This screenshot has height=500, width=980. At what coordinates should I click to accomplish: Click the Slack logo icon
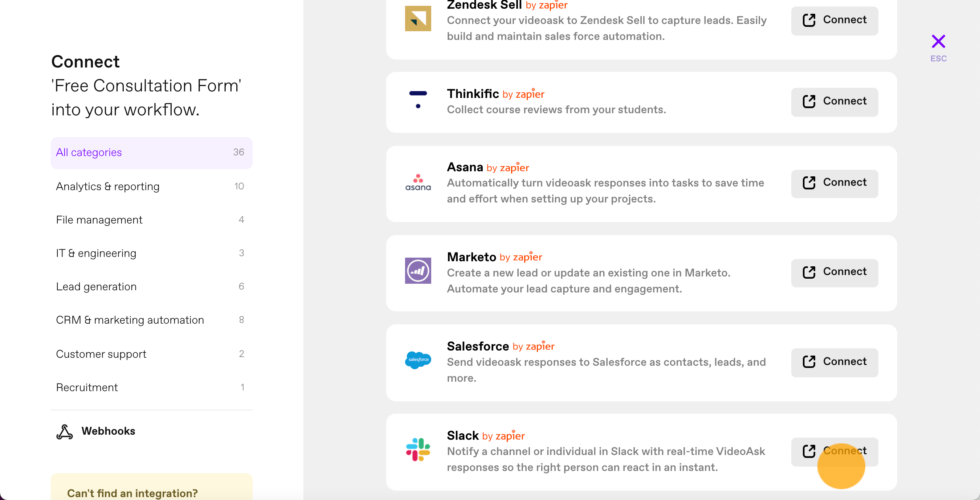click(418, 450)
